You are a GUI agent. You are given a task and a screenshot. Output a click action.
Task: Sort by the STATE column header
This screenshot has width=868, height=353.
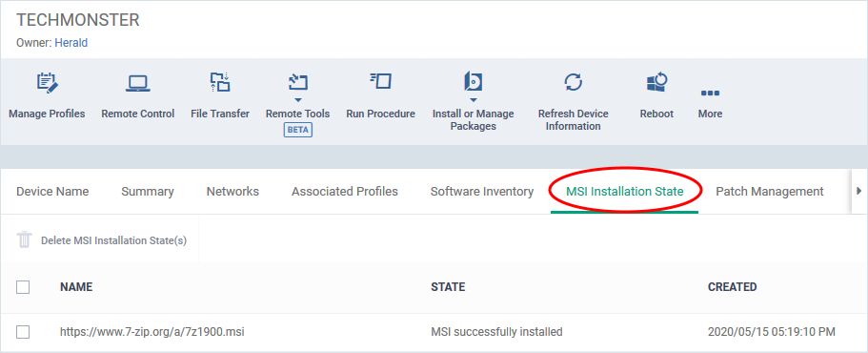pyautogui.click(x=448, y=287)
